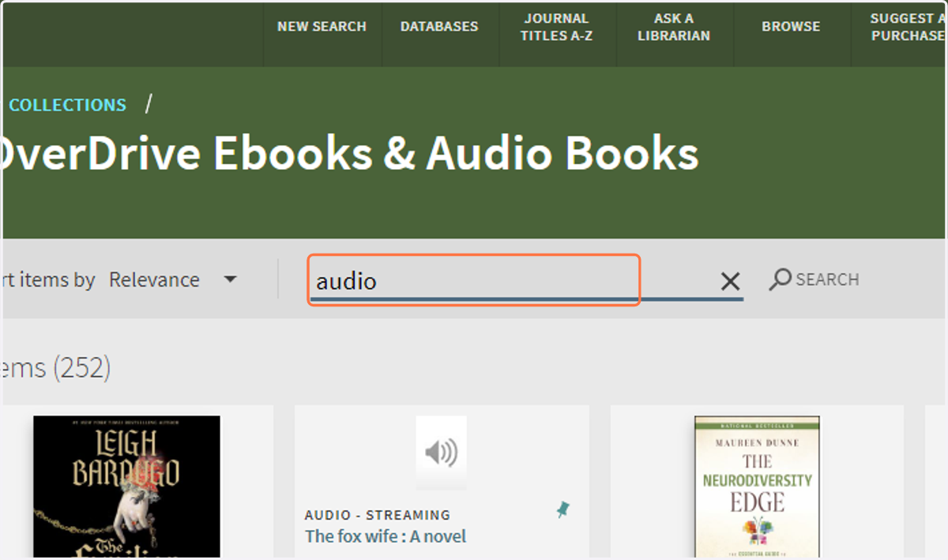Screen dimensions: 948x560
Task: Click the Audio - Streaming label
Action: [x=378, y=515]
